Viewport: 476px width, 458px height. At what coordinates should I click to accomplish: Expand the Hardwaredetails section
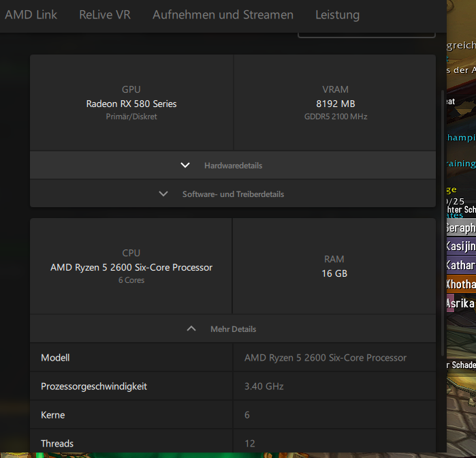click(233, 166)
